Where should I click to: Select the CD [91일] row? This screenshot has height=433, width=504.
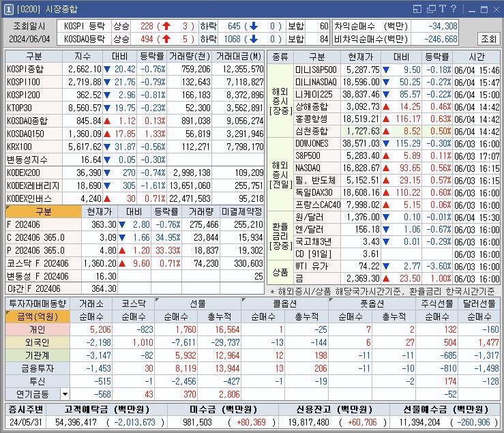[397, 254]
